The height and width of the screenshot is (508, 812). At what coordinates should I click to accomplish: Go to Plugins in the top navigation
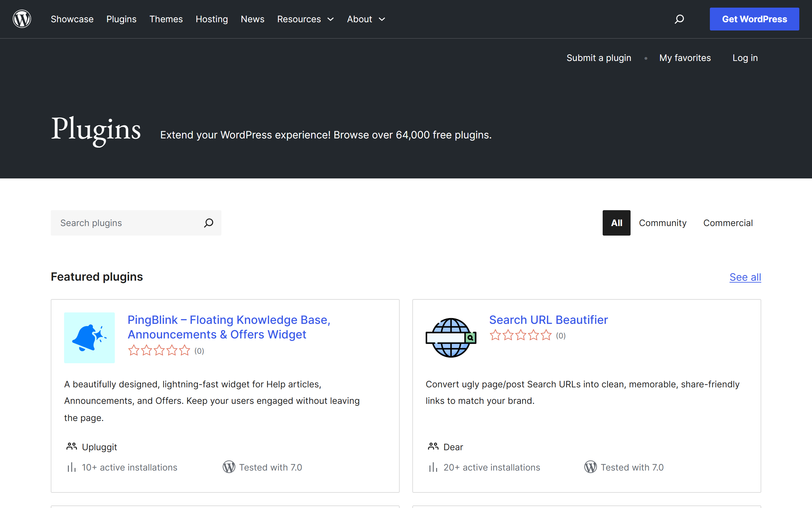tap(121, 19)
